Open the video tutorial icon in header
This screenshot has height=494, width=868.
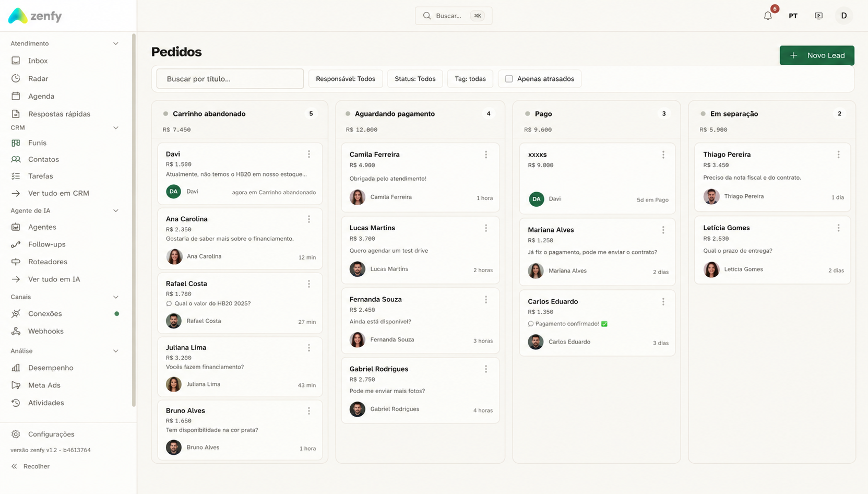click(x=818, y=16)
